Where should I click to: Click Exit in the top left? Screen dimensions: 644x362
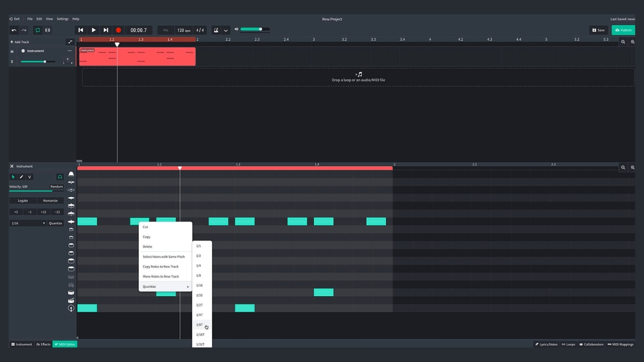click(x=15, y=19)
